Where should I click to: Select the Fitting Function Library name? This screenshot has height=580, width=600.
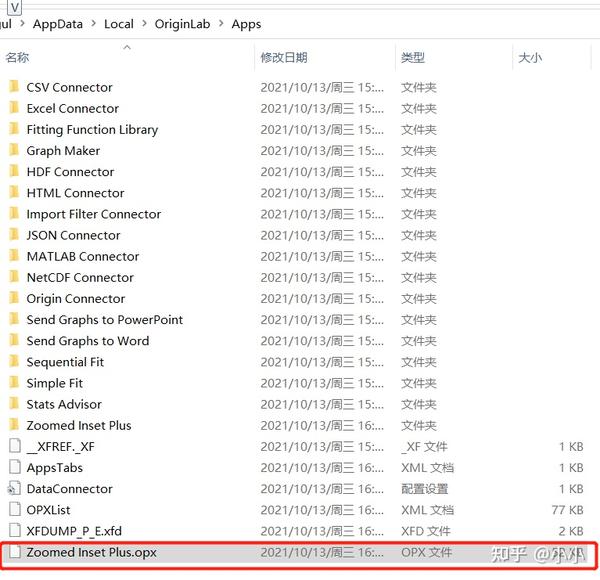click(x=92, y=130)
